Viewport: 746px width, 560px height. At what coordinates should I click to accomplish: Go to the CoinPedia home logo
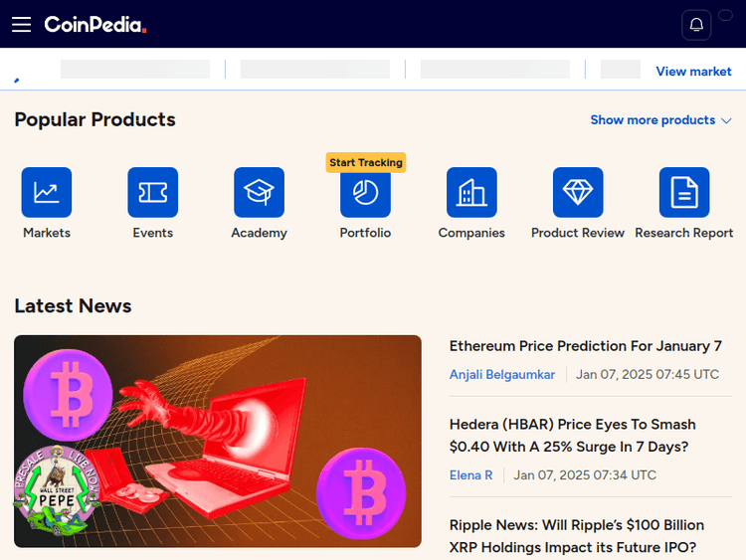[95, 24]
